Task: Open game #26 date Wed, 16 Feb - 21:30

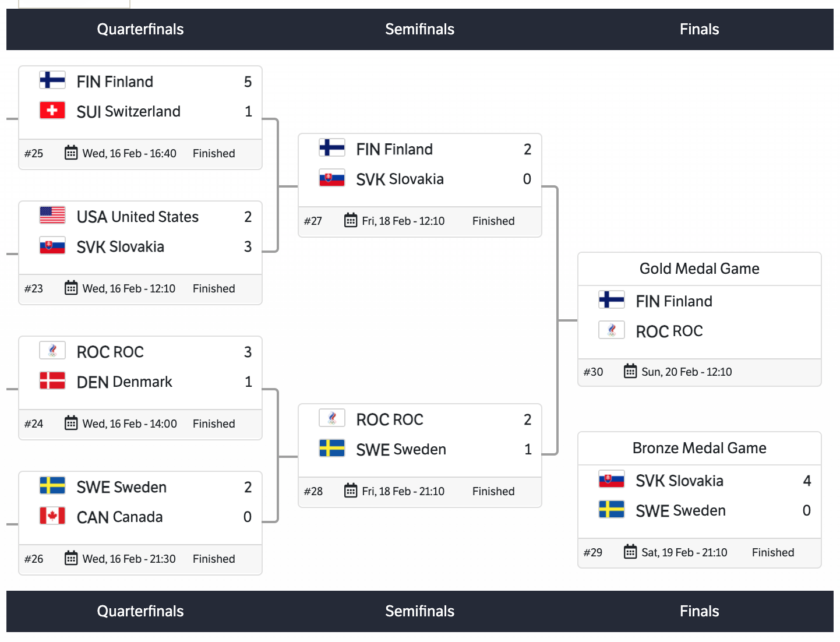Action: [x=129, y=559]
